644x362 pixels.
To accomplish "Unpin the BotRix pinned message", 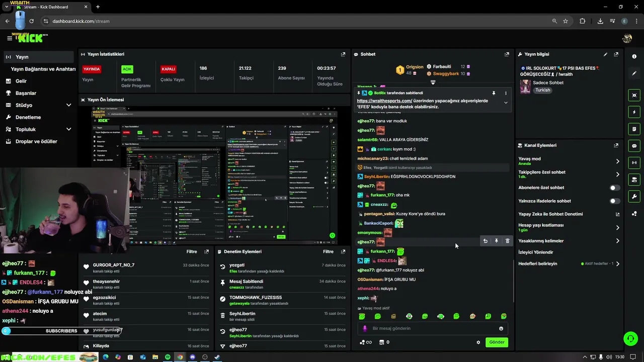I will (x=494, y=93).
